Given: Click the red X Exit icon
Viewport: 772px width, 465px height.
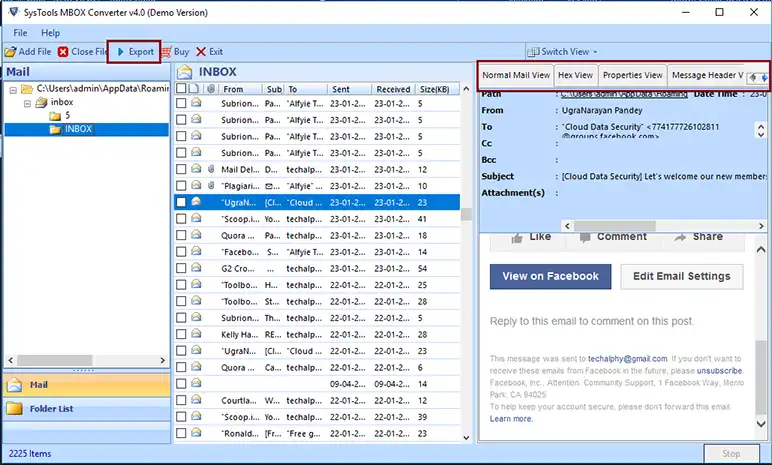Looking at the screenshot, I should [201, 52].
